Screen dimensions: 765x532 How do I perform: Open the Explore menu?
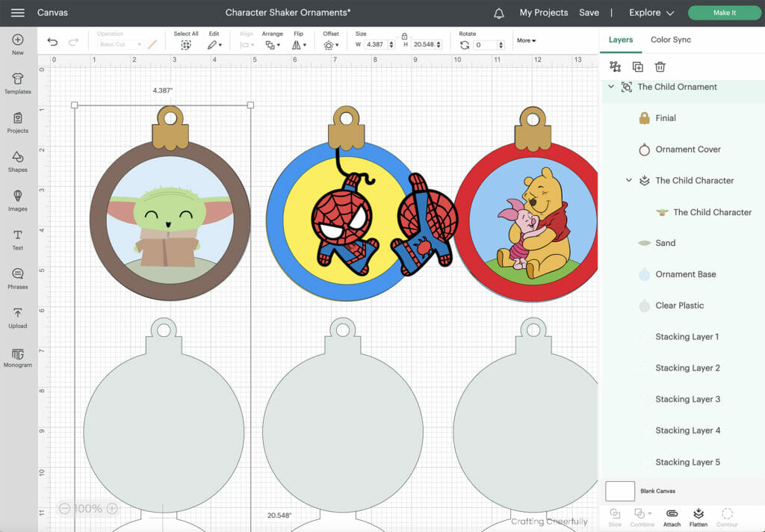(x=647, y=12)
